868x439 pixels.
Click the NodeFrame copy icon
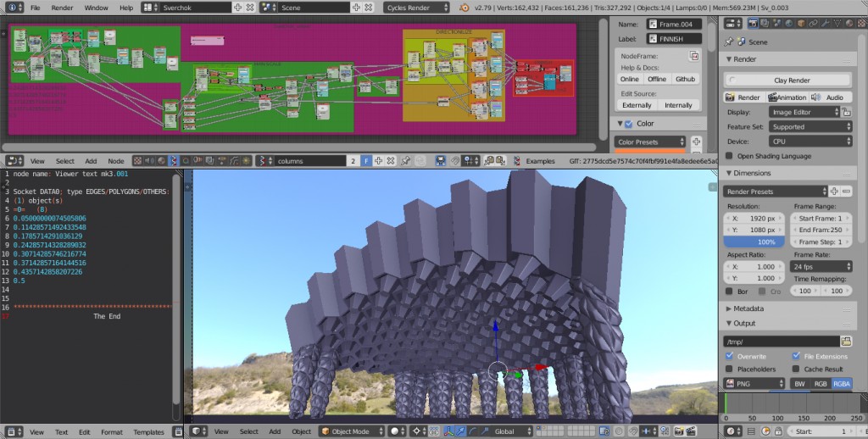693,56
